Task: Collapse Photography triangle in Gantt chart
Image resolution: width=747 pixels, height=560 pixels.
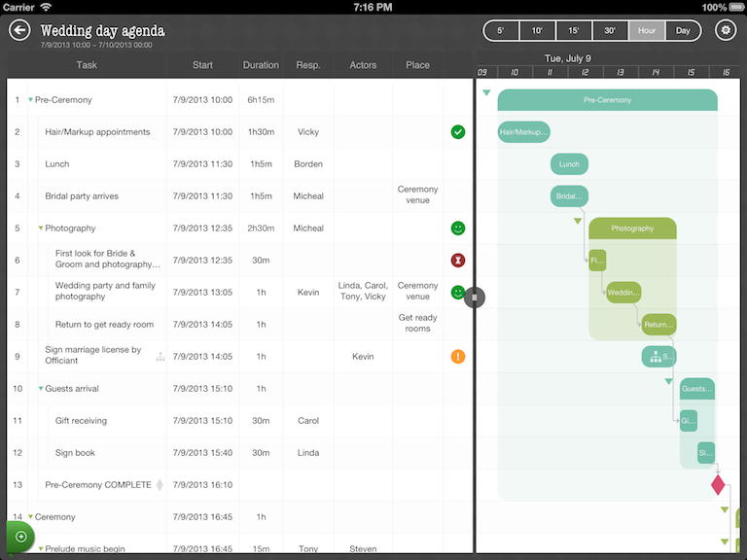Action: [x=578, y=221]
